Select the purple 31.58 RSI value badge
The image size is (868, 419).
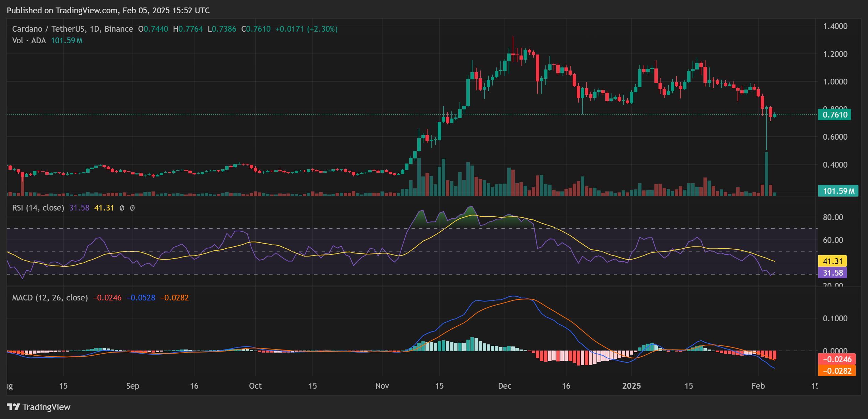click(x=832, y=273)
